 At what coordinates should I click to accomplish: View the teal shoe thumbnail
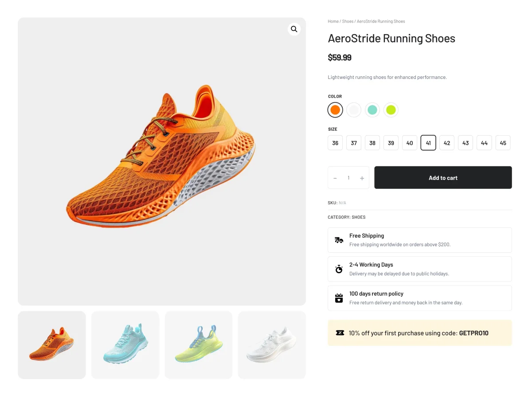pyautogui.click(x=125, y=345)
